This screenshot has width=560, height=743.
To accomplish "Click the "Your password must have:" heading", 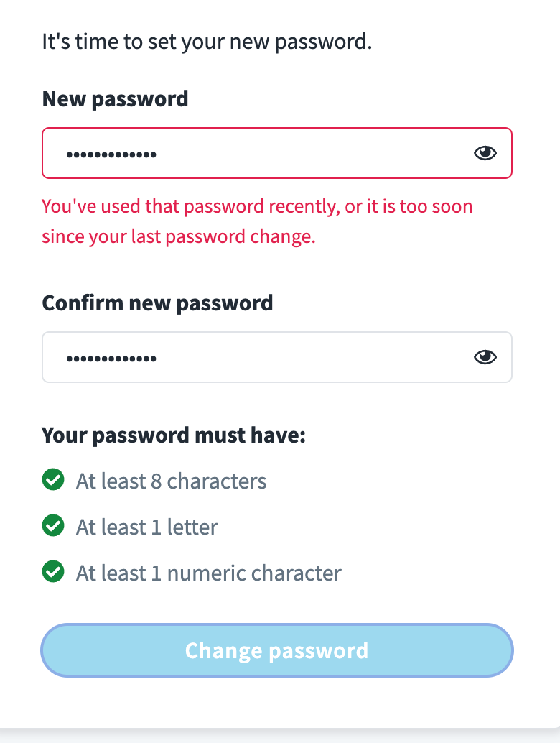I will [x=174, y=435].
